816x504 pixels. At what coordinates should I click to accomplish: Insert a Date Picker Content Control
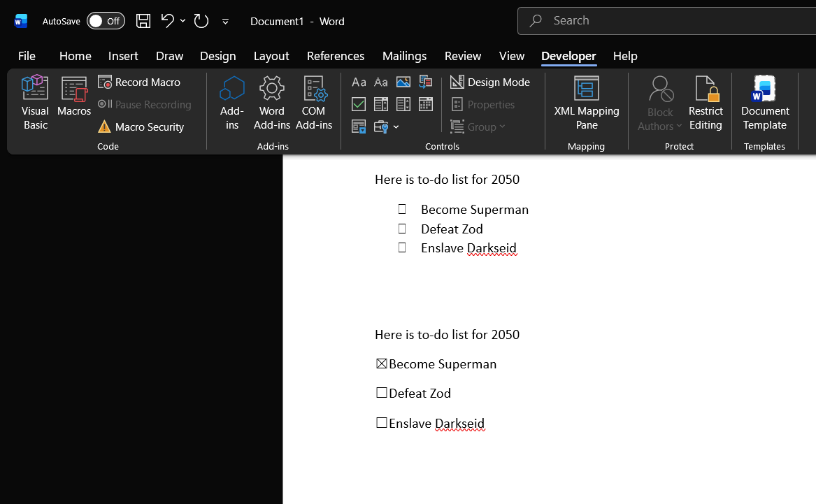coord(426,103)
